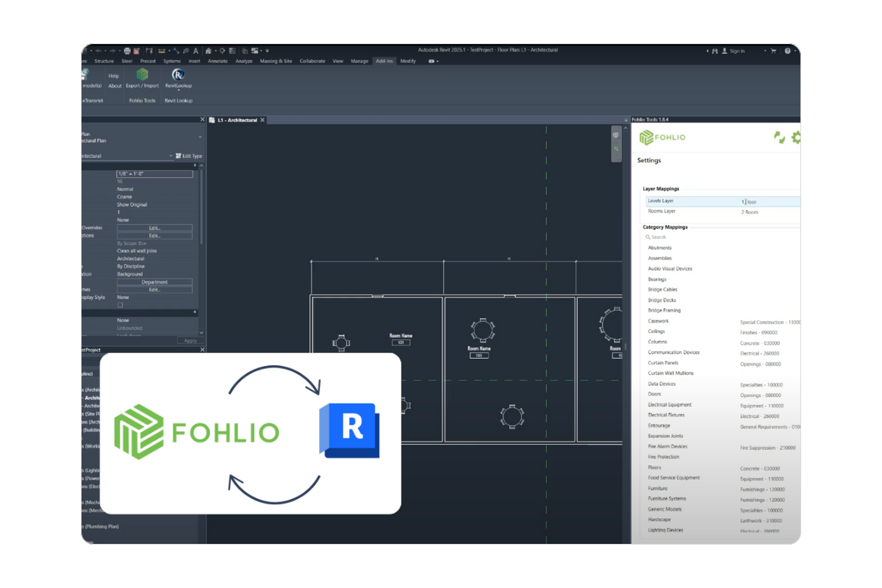Toggle the pin on the lower Properties group
882x588 pixels.
(x=194, y=312)
